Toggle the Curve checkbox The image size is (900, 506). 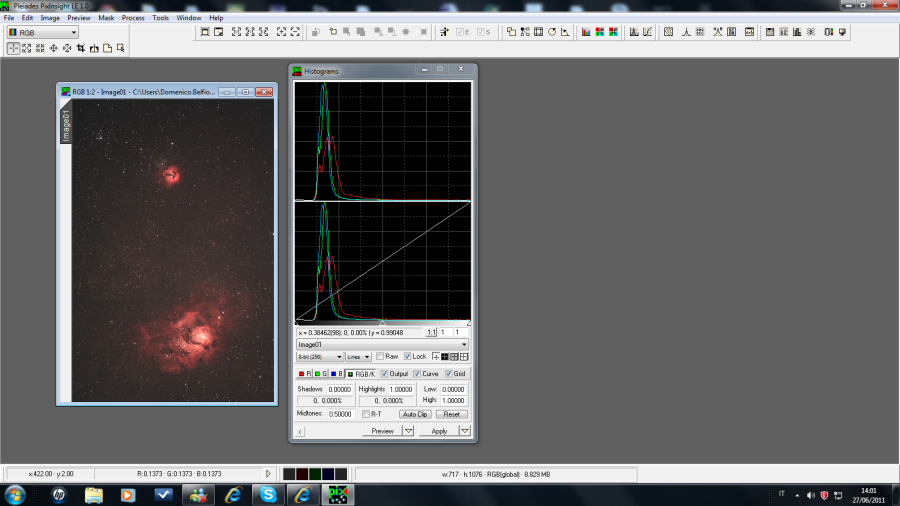tap(417, 373)
